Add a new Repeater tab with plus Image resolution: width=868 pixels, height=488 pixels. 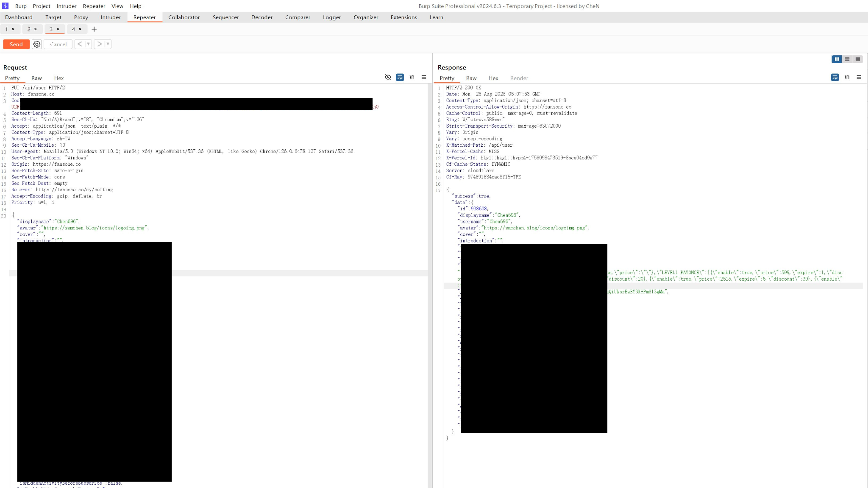94,29
